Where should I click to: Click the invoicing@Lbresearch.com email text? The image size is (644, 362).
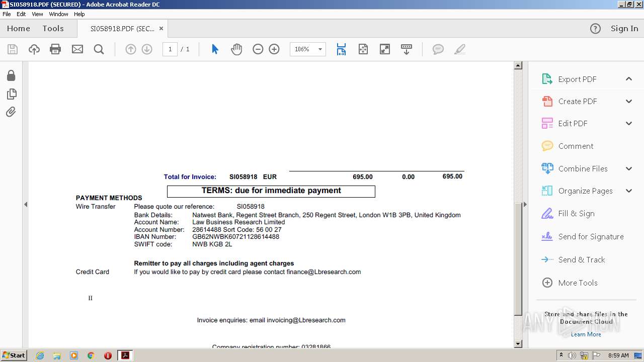(x=306, y=320)
